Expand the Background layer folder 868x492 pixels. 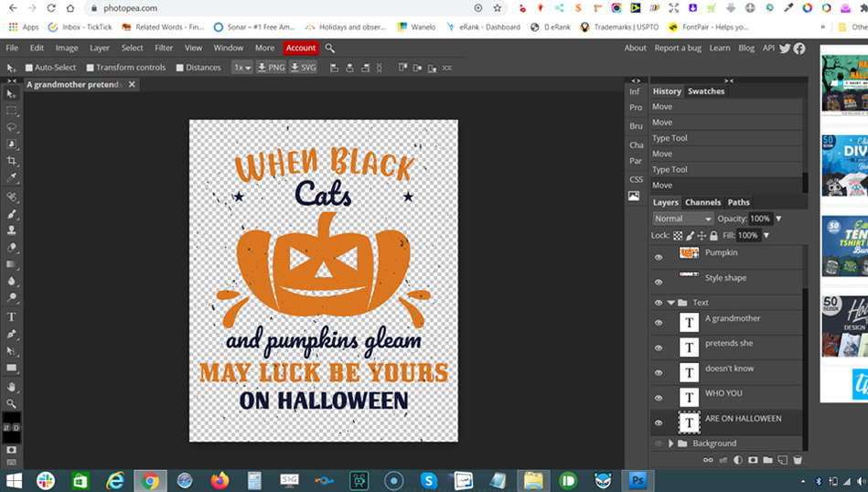(x=671, y=444)
